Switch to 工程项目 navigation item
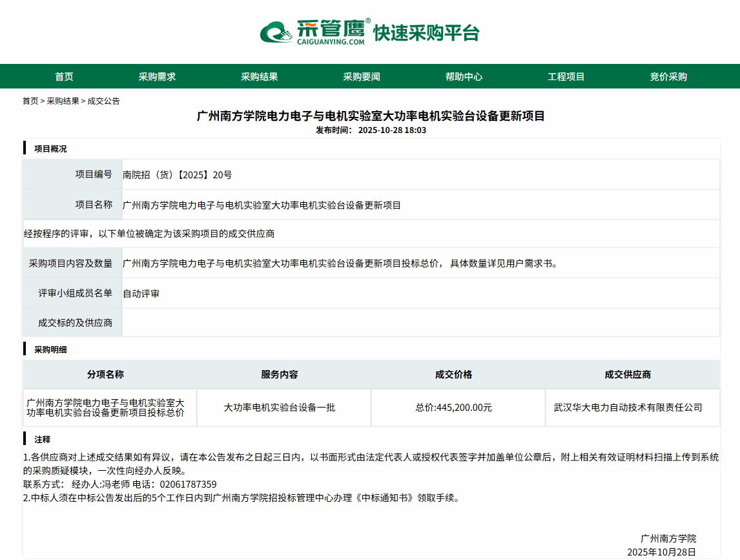Image resolution: width=740 pixels, height=560 pixels. (566, 77)
